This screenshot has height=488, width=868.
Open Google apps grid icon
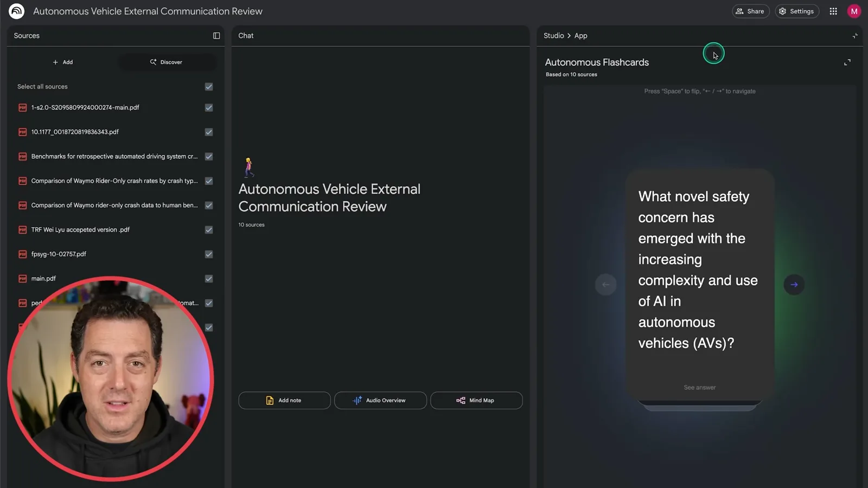click(833, 11)
